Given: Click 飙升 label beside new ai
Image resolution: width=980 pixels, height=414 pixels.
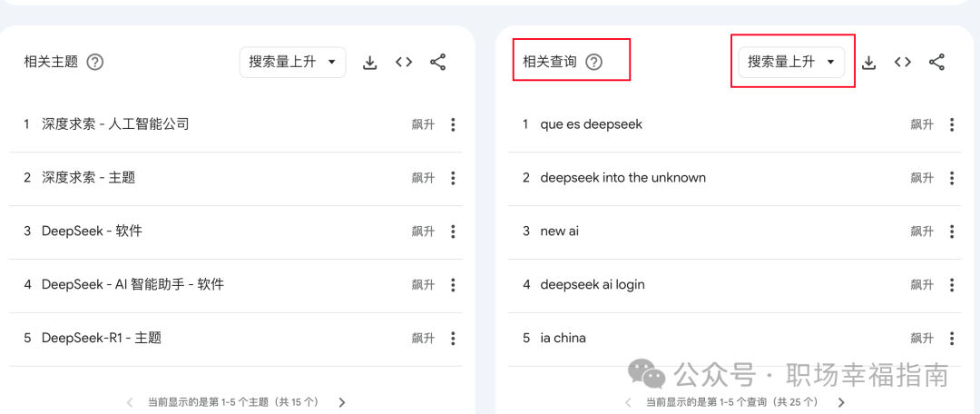Looking at the screenshot, I should 922,232.
